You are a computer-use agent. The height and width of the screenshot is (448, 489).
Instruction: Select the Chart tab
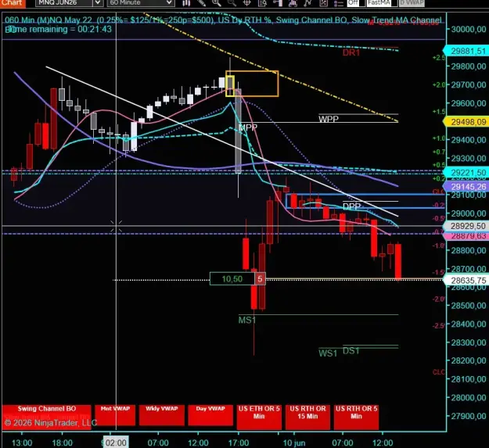click(13, 3)
